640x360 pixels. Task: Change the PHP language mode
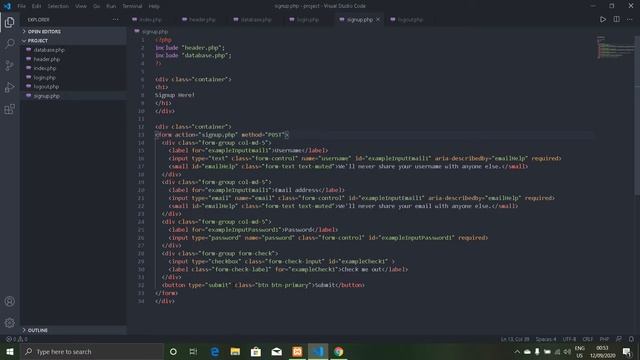pyautogui.click(x=604, y=339)
